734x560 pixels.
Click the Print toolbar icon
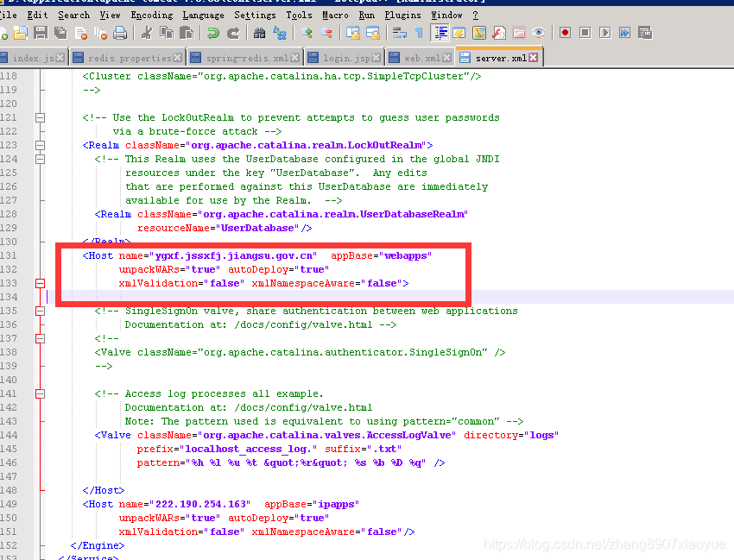tap(120, 33)
